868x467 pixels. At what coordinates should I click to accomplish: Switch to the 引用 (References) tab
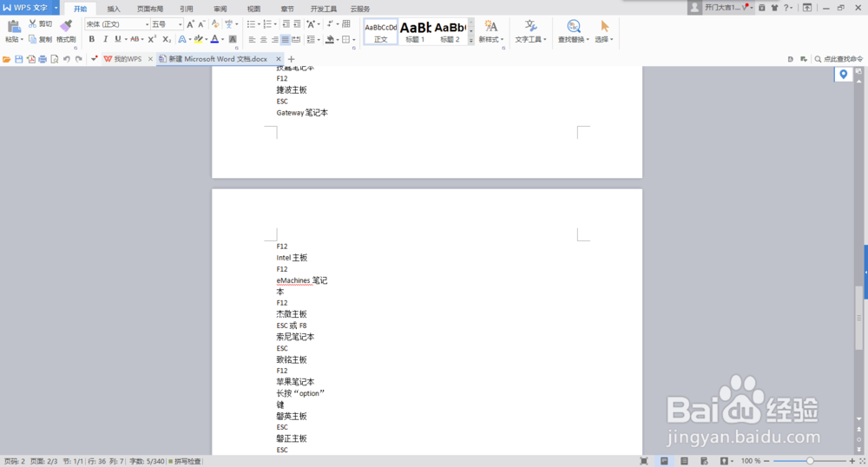click(187, 9)
